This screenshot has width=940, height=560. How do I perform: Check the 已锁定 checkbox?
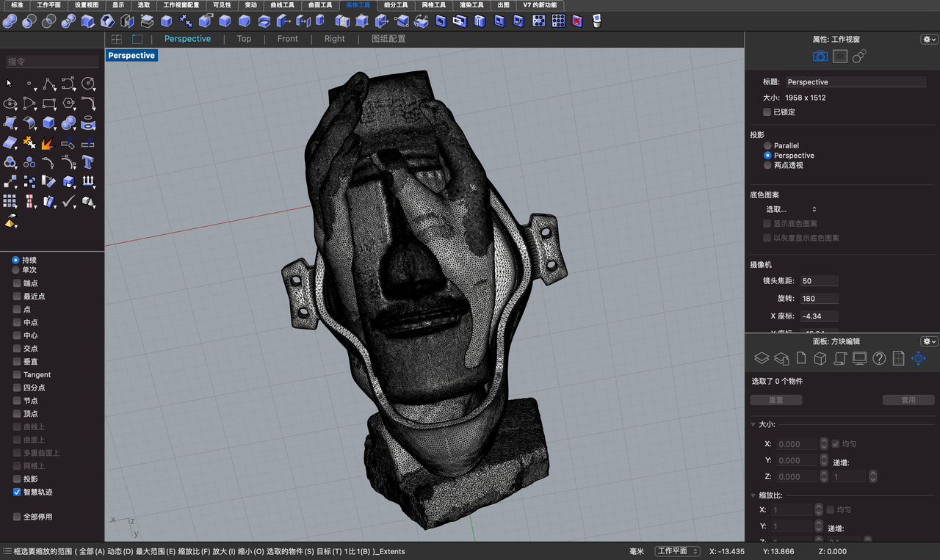767,112
